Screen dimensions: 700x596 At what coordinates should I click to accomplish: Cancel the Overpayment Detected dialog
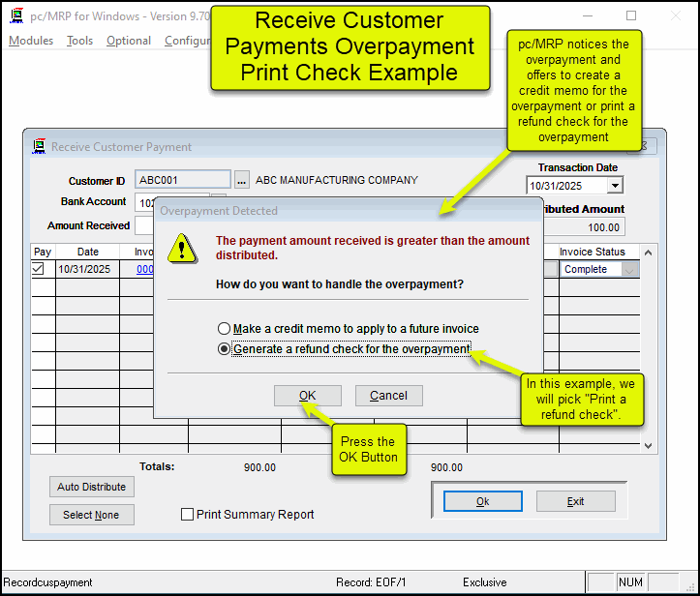388,395
